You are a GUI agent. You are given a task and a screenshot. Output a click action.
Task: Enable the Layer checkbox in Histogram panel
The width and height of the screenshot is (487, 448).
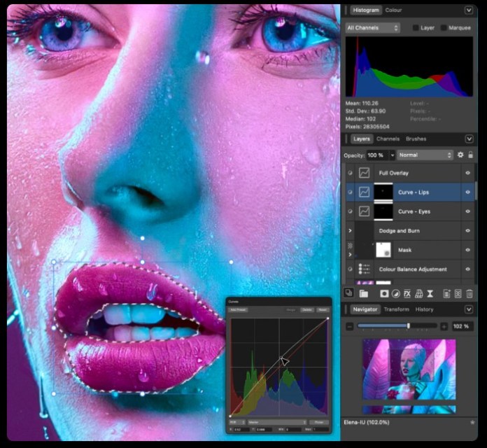click(416, 28)
